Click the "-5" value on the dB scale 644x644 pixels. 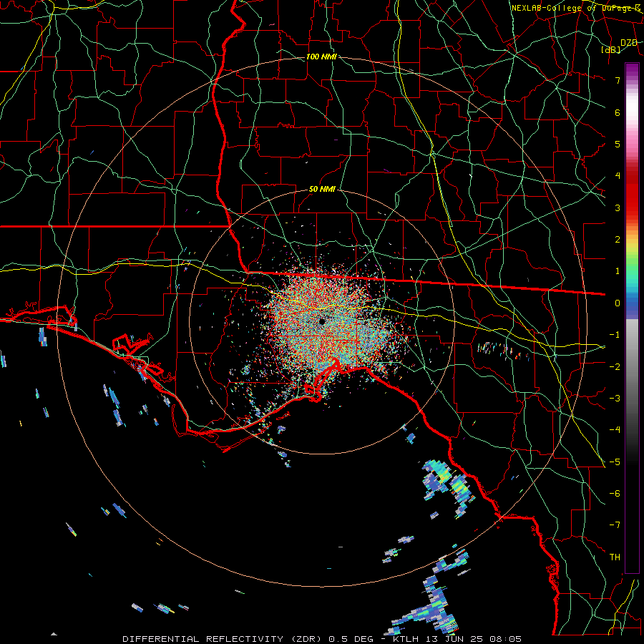click(x=615, y=462)
